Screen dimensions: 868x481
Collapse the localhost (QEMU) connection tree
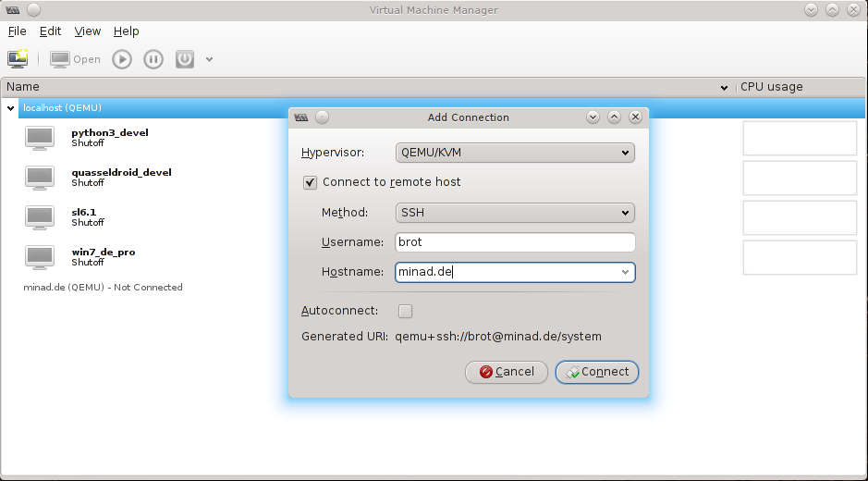coord(10,108)
